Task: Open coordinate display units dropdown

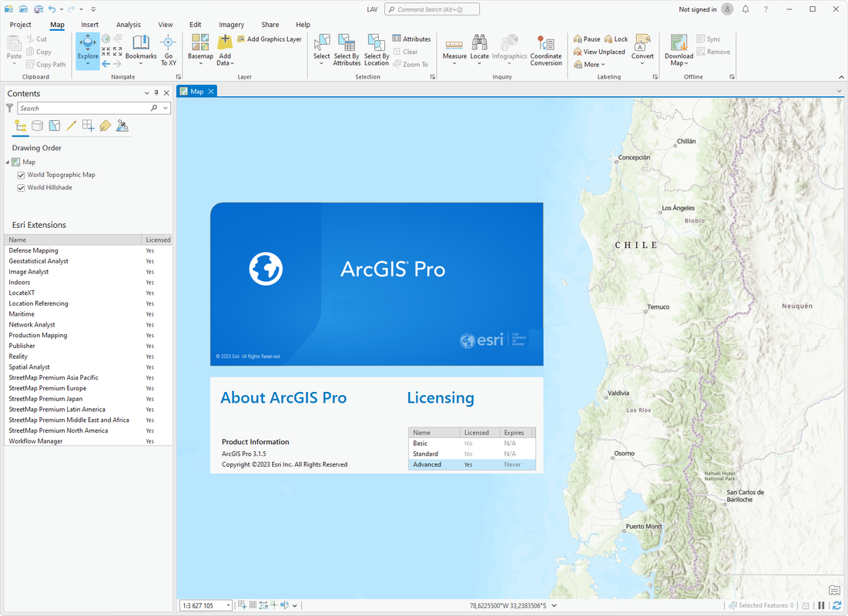Action: [555, 606]
